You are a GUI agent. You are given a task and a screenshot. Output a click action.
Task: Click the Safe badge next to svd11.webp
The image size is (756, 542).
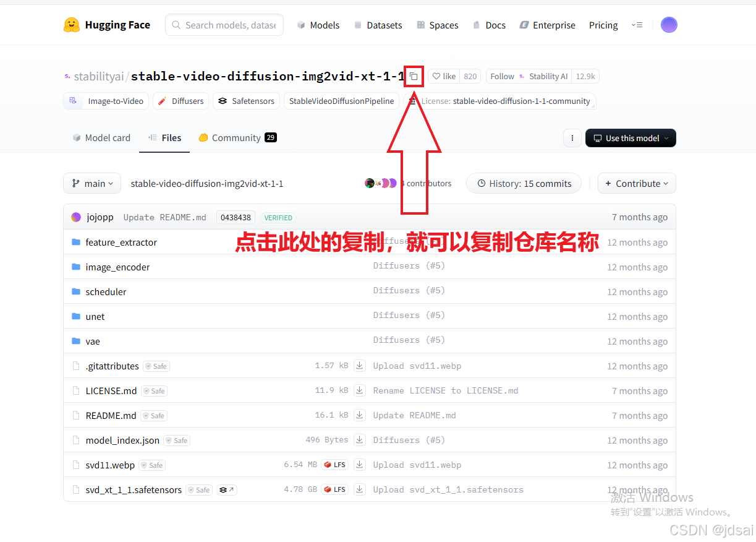(x=152, y=465)
